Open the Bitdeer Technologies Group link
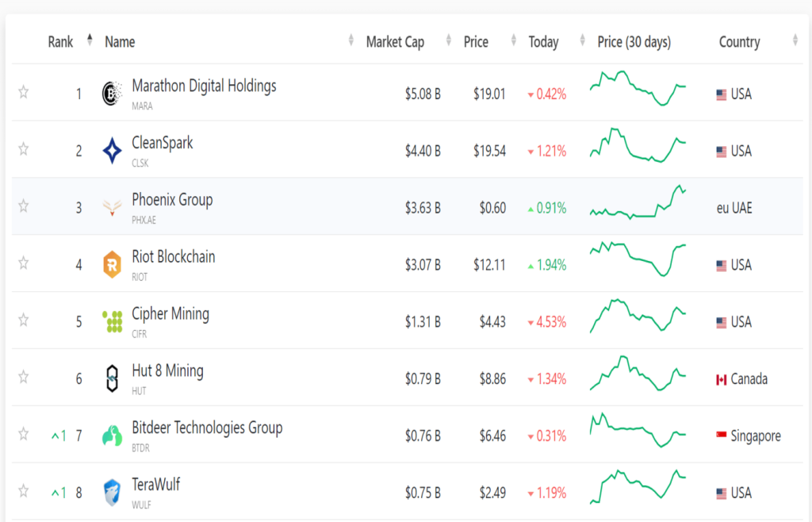Viewport: 812px width, 522px height. [207, 428]
